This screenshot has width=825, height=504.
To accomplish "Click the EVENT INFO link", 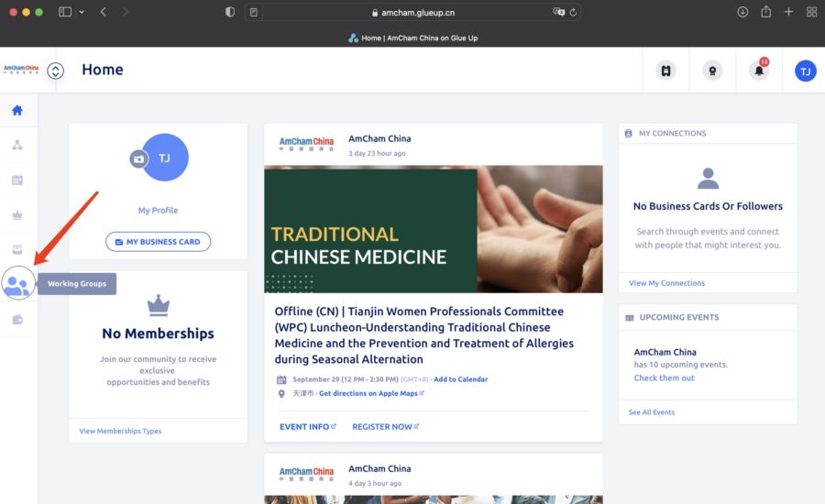I will (307, 426).
